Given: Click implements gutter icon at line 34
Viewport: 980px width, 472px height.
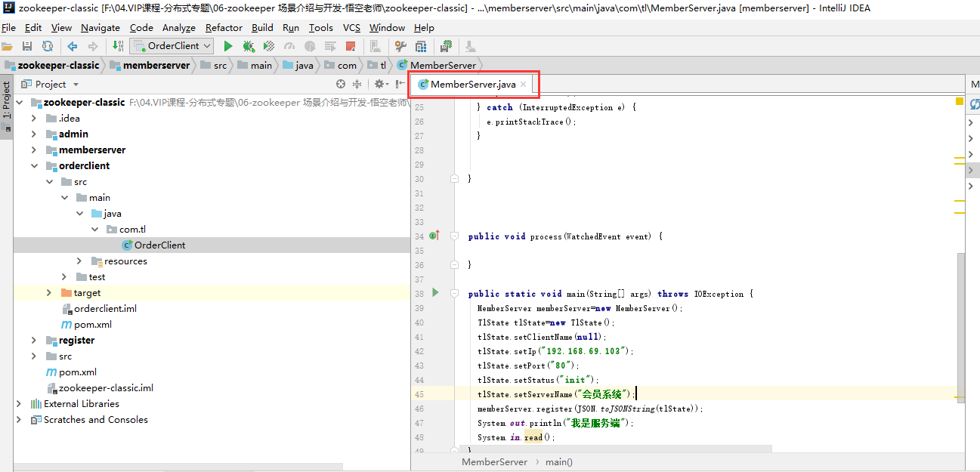Looking at the screenshot, I should click(434, 236).
